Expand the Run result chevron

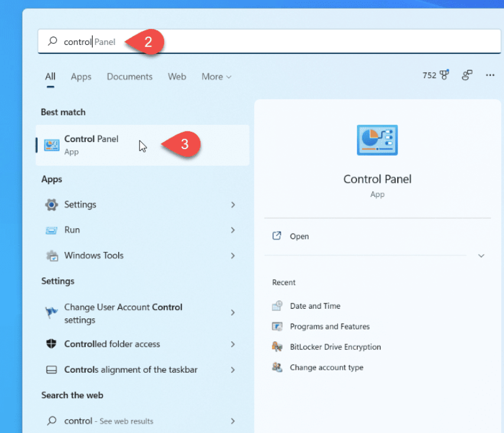[x=233, y=230]
